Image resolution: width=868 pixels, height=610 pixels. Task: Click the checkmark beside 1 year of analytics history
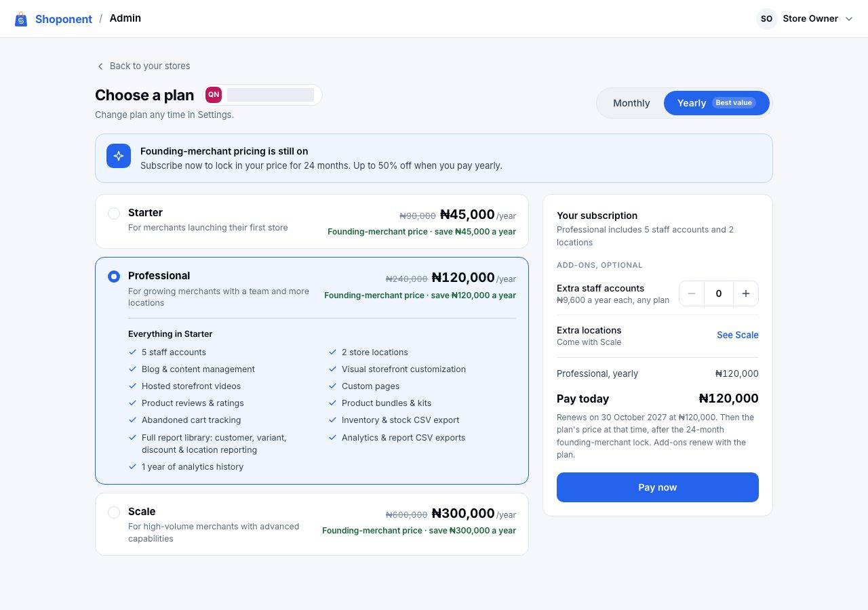[133, 467]
